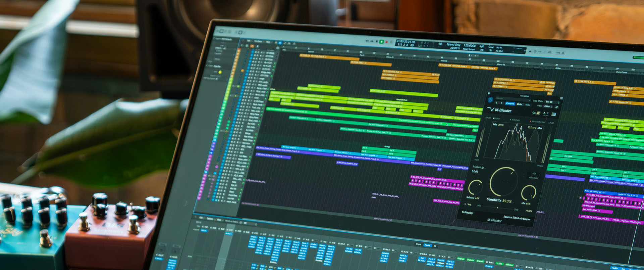Click the large Sensitivity knob
The width and height of the screenshot is (644, 270).
[504, 181]
